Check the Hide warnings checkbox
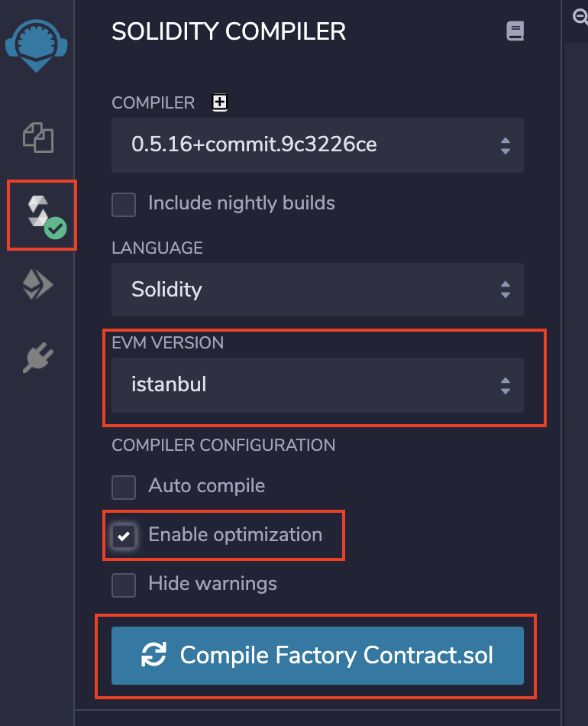Screen dimensions: 588x726 (124, 585)
